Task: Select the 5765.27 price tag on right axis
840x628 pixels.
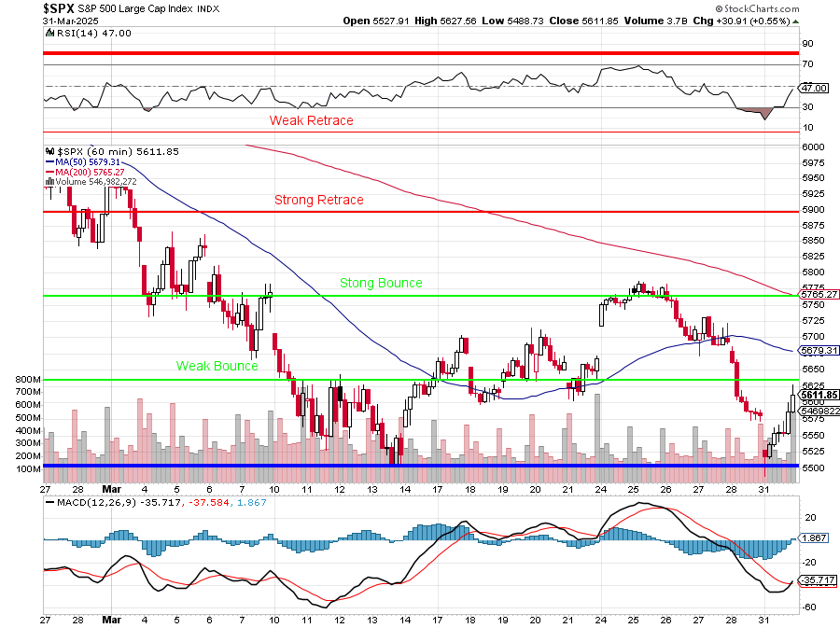Action: click(819, 294)
